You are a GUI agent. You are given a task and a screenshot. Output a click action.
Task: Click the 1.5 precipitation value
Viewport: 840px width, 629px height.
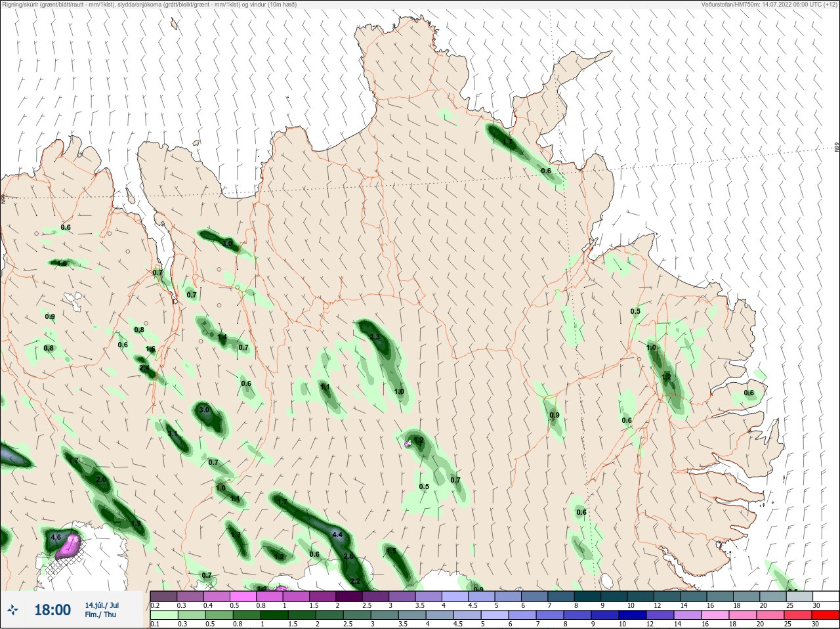point(392,551)
